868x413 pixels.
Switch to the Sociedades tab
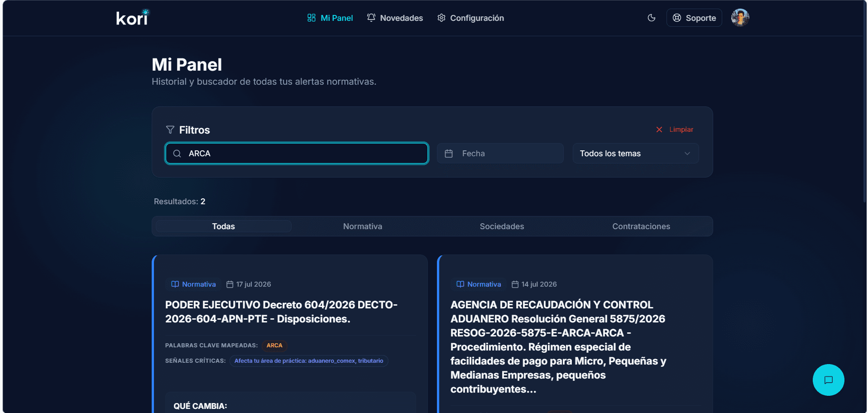click(x=502, y=226)
